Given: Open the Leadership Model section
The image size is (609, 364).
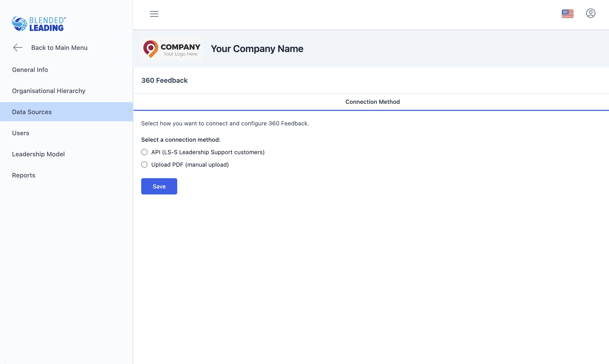Looking at the screenshot, I should [x=38, y=154].
